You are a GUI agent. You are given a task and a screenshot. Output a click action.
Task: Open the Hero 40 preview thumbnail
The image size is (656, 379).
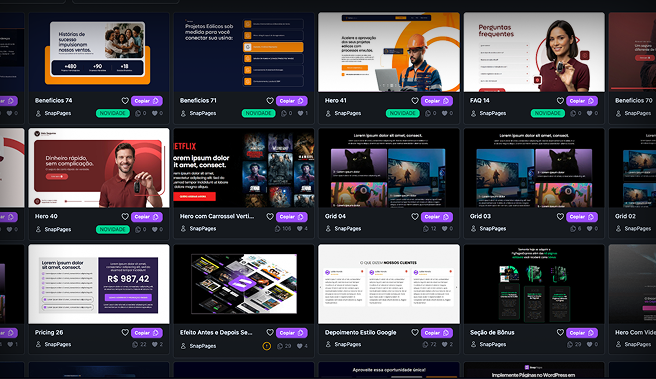pyautogui.click(x=99, y=168)
